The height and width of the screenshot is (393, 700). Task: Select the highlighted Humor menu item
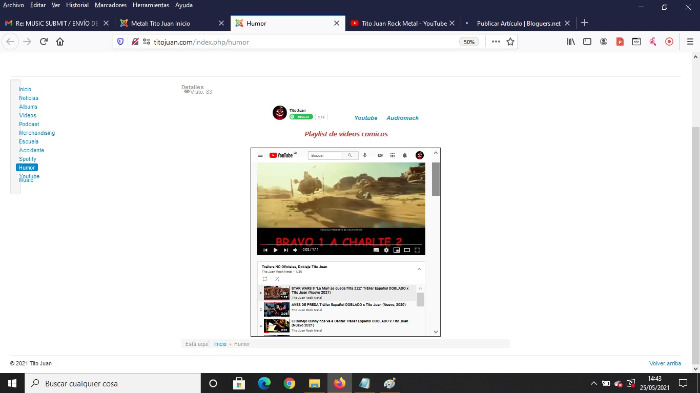tap(27, 167)
